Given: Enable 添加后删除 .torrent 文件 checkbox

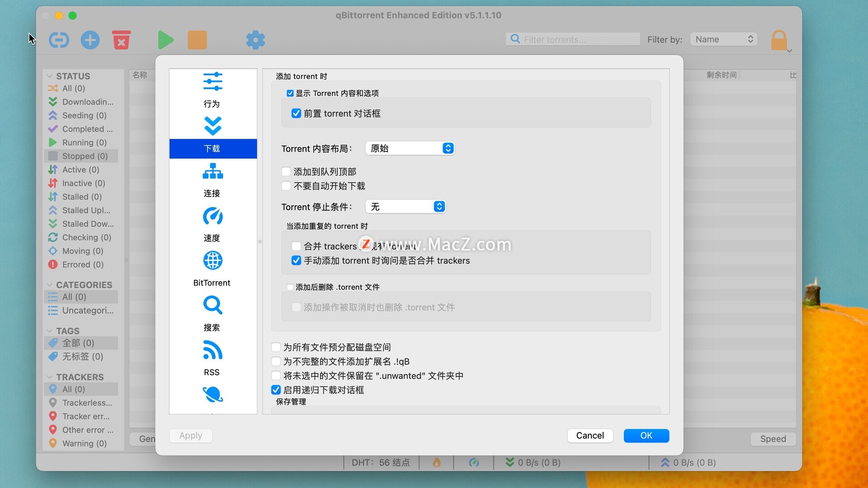Looking at the screenshot, I should [x=290, y=287].
